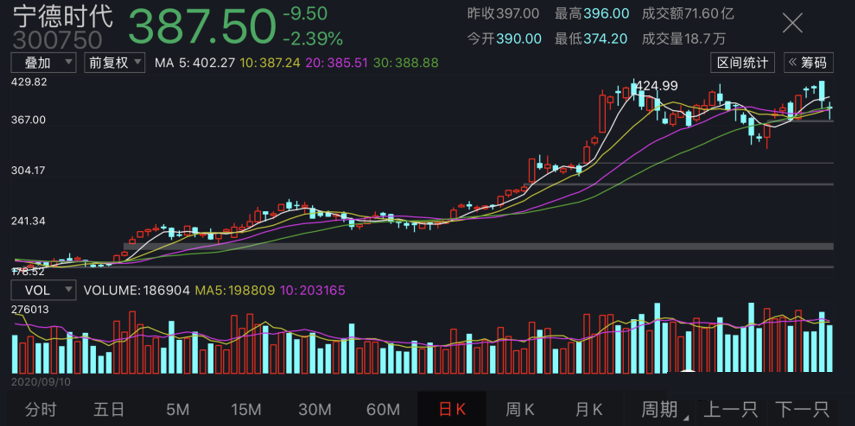Select the 5M timeframe tab
Image resolution: width=855 pixels, height=426 pixels.
click(x=178, y=409)
